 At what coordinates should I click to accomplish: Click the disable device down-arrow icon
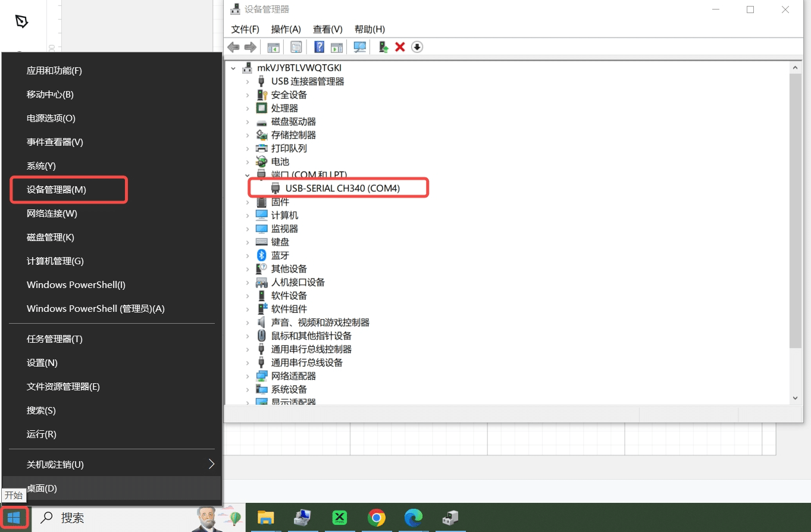coord(417,47)
